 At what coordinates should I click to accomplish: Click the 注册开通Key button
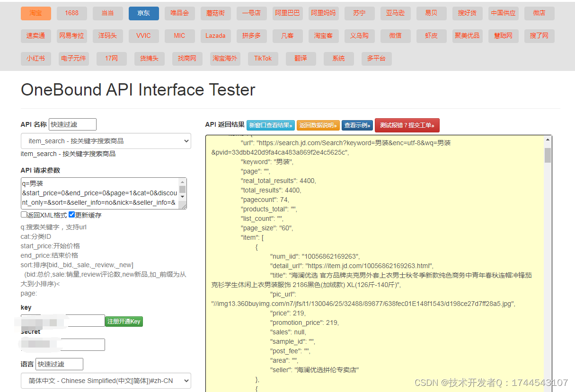124,322
